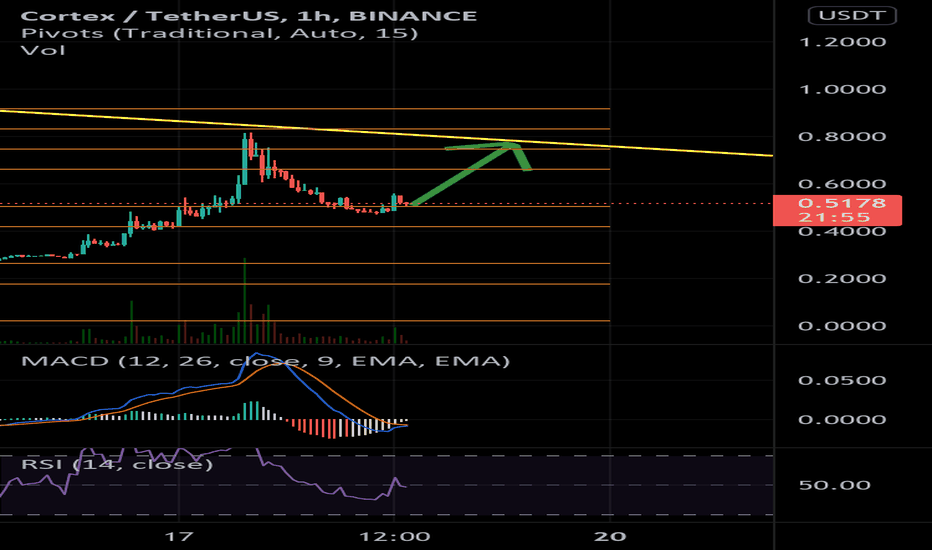Click the 0.2000 price axis label
932x550 pixels.
pos(842,278)
